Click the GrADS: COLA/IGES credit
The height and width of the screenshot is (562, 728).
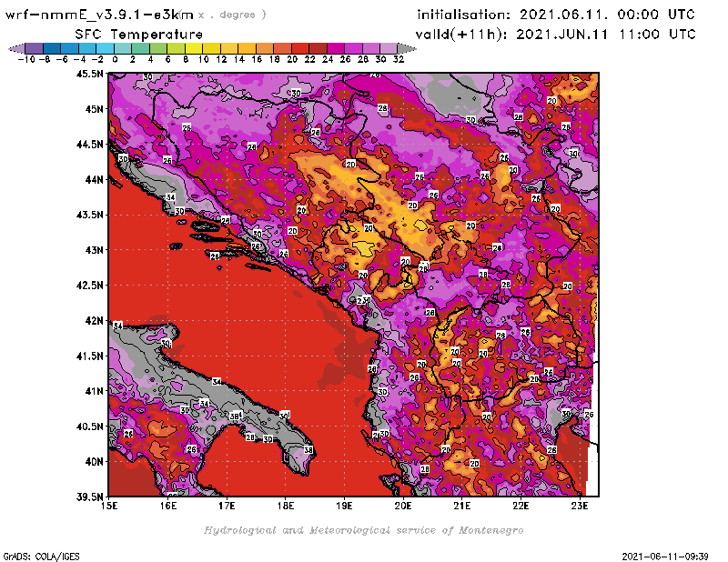coord(41,557)
